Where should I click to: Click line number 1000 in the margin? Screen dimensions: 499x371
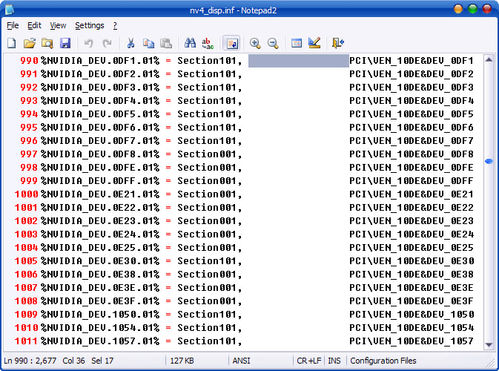pyautogui.click(x=26, y=194)
